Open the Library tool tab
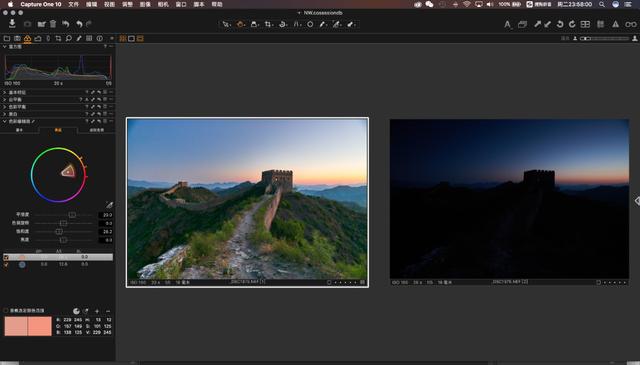640x365 pixels. tap(7, 38)
